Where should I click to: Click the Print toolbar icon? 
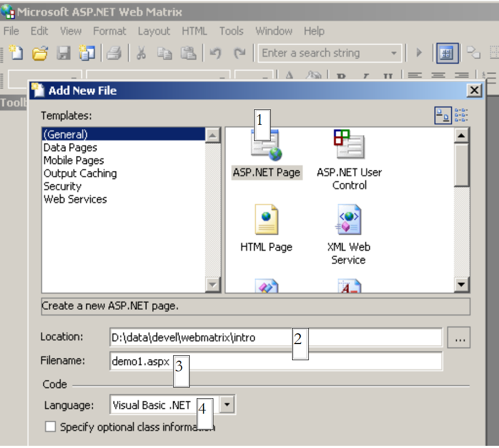click(114, 53)
